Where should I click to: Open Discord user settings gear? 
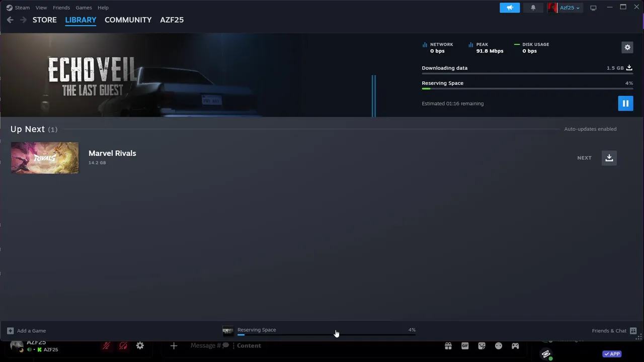coord(140,346)
